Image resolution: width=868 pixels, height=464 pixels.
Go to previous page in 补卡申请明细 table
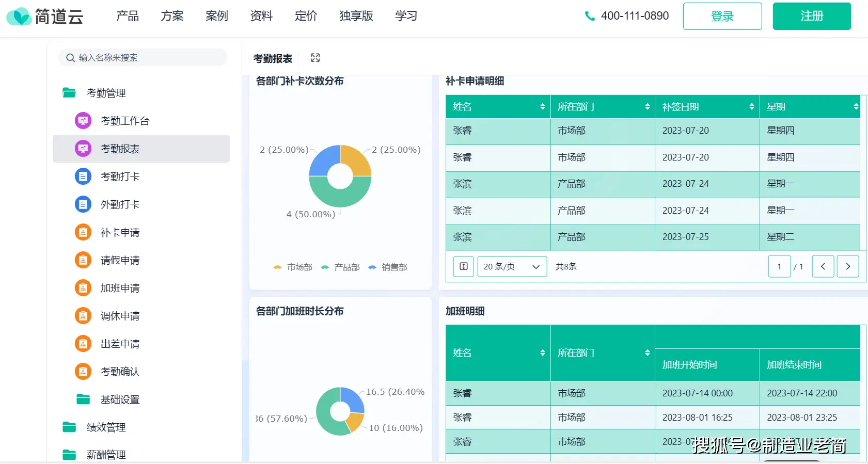point(823,266)
